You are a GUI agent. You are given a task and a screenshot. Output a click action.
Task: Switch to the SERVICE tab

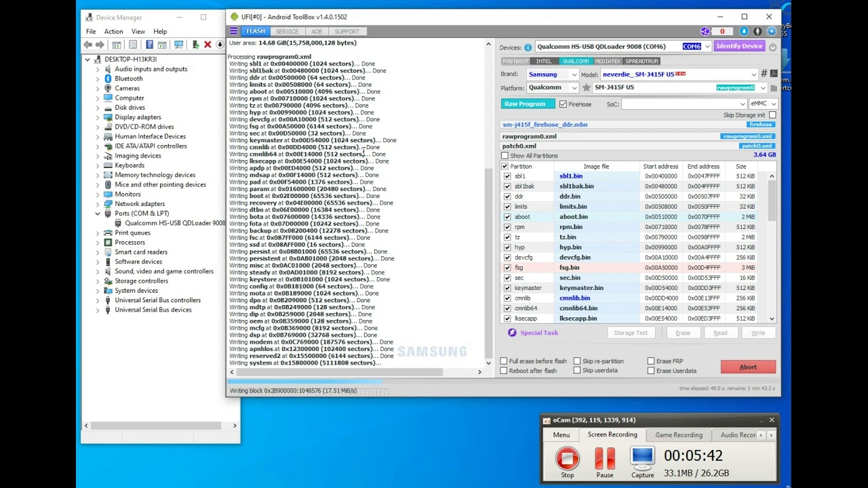click(287, 31)
